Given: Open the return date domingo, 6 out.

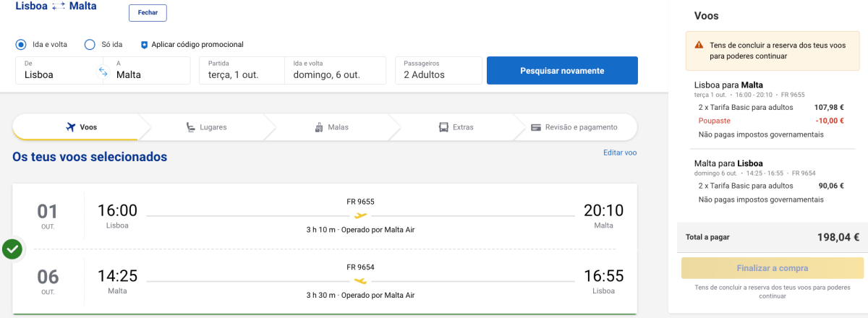Looking at the screenshot, I should [334, 70].
